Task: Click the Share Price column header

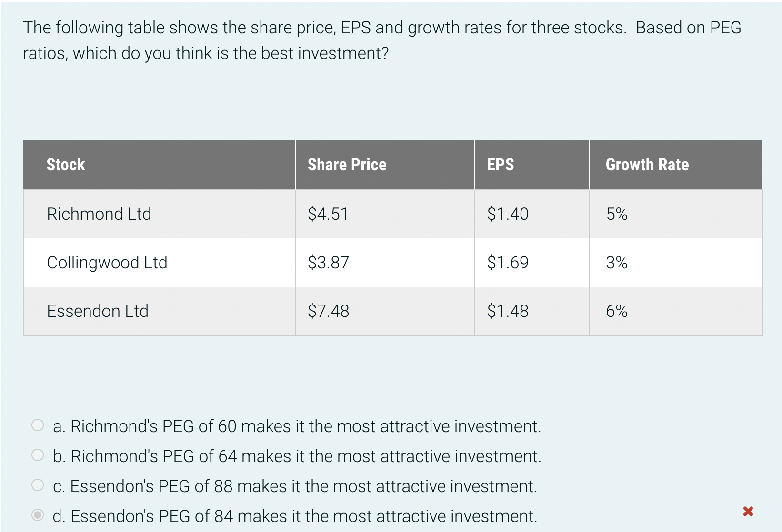Action: click(347, 164)
